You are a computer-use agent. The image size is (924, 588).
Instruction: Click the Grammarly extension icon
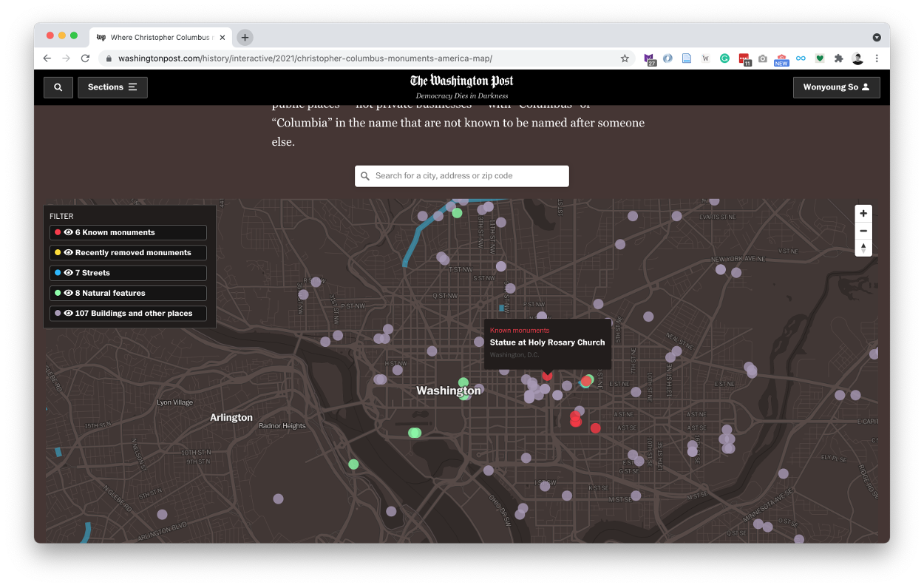coord(724,58)
